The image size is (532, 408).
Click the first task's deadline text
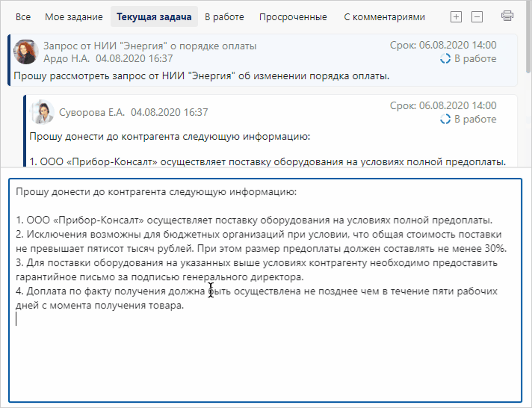tap(442, 46)
